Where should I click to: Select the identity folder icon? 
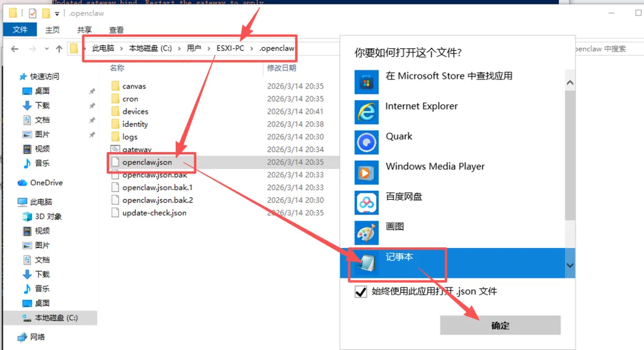click(116, 124)
